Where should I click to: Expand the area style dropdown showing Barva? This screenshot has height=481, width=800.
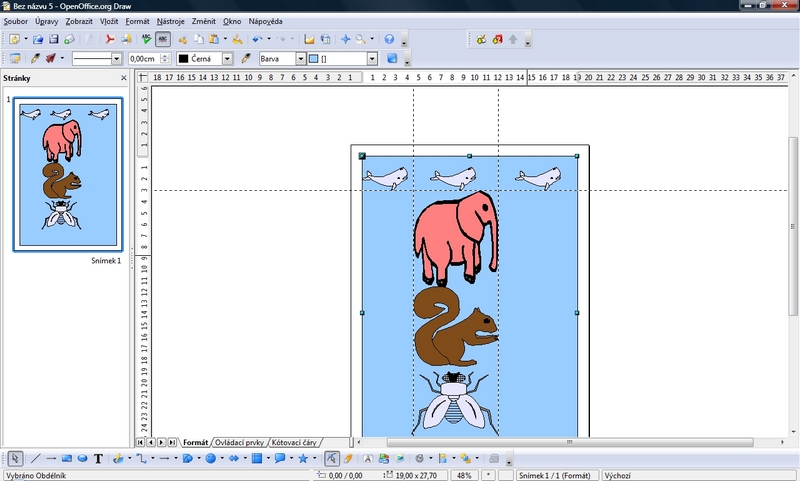299,59
